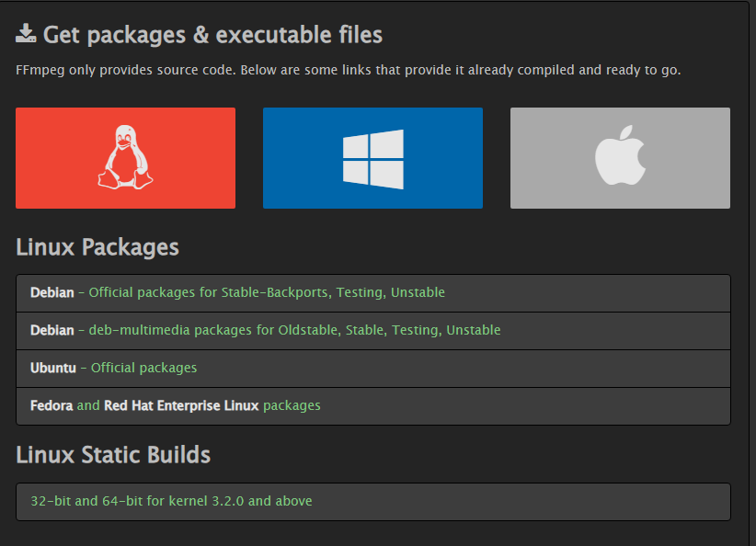
Task: Click the FFmpeg source code description text
Action: click(348, 70)
